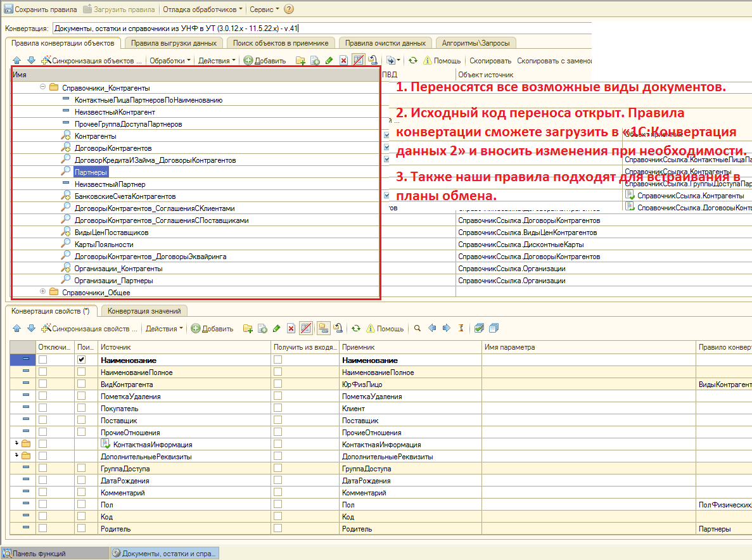Open Помощь in object rules toolbar
The width and height of the screenshot is (752, 560).
click(442, 60)
